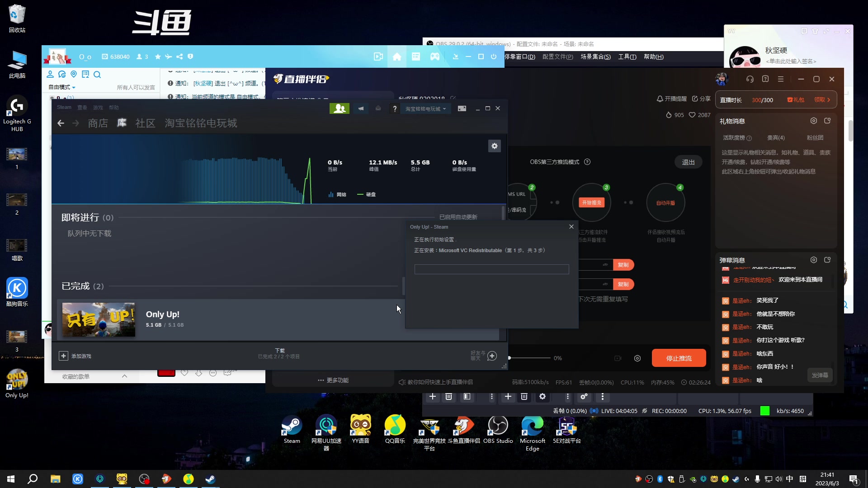Click 分享 share link in Douyu companion
Screen dimensions: 868x488
701,99
